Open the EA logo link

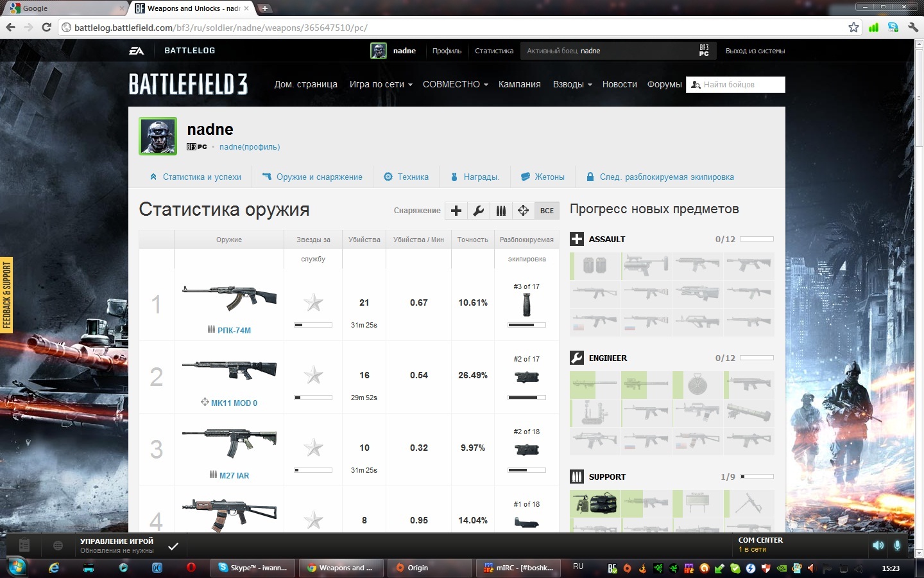(137, 51)
